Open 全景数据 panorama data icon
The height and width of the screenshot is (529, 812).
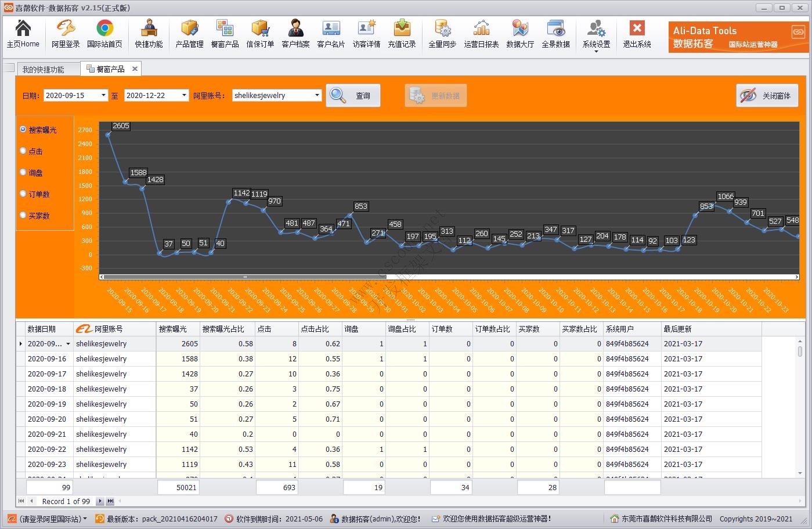click(x=555, y=34)
